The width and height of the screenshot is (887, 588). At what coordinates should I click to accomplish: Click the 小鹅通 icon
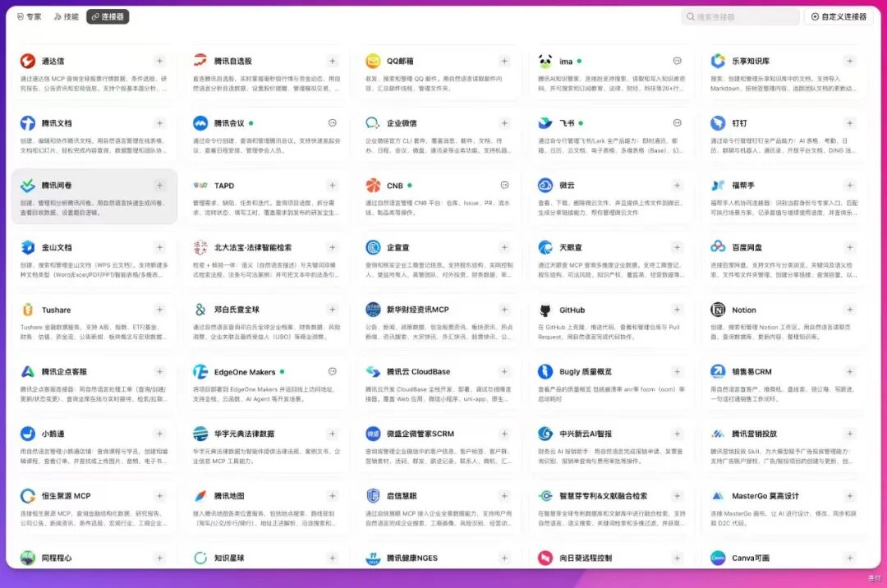click(x=28, y=434)
